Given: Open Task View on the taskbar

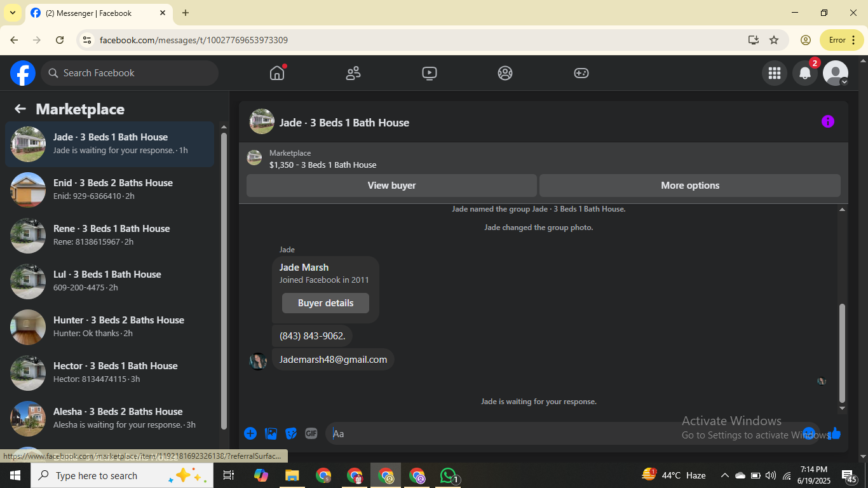Looking at the screenshot, I should click(229, 475).
